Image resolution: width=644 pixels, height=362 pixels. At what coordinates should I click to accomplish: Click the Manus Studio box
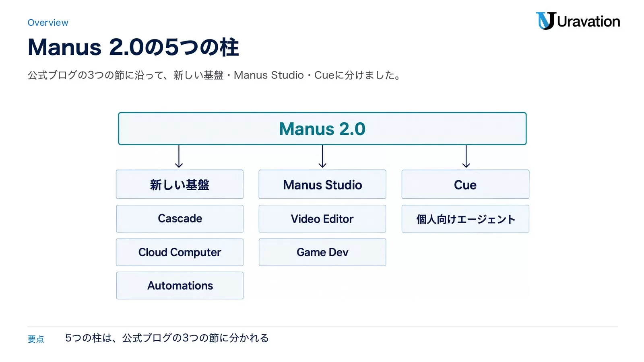coord(322,184)
